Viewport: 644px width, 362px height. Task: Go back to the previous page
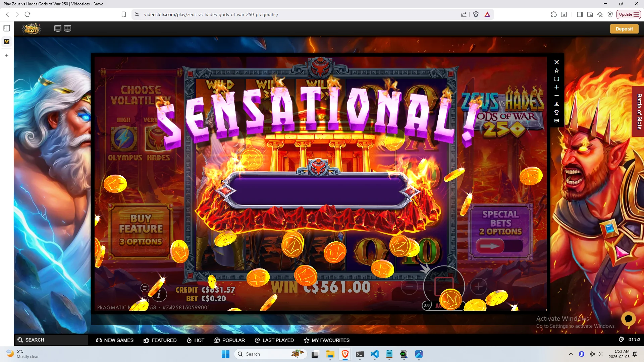click(x=7, y=14)
